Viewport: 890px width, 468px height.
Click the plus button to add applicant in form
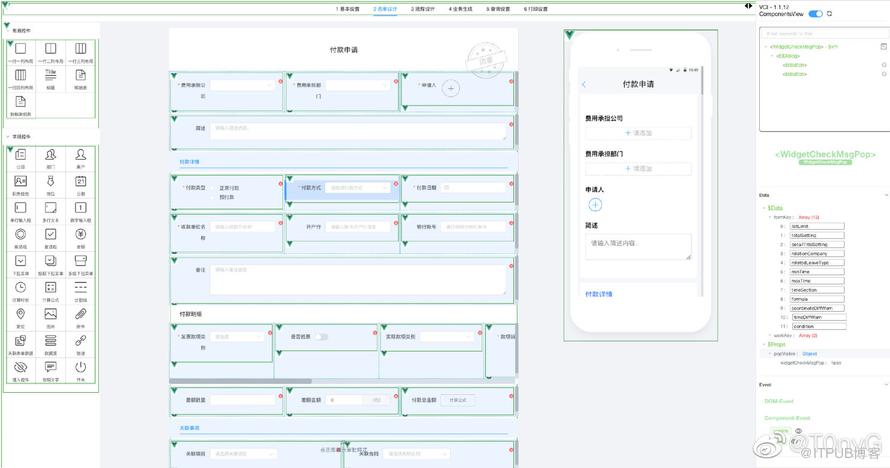coord(451,88)
